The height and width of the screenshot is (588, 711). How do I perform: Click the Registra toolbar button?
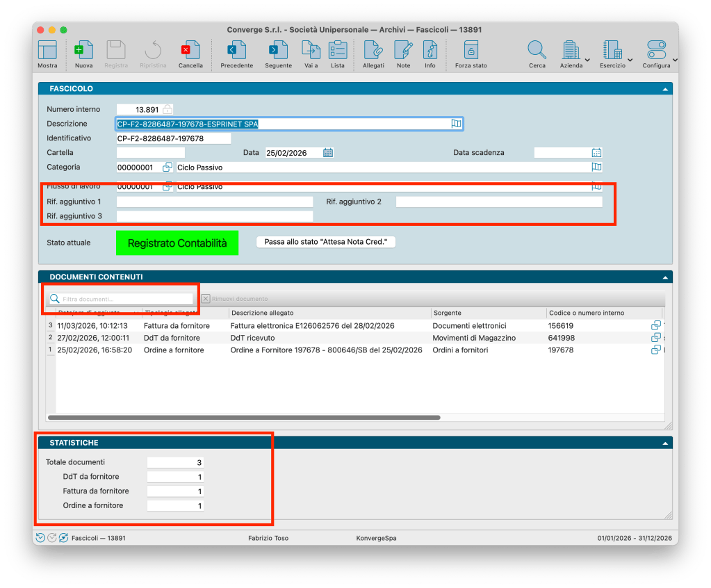[x=116, y=54]
